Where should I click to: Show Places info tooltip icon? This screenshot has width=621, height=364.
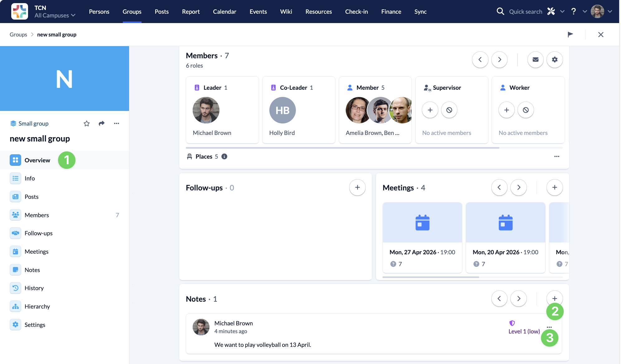[224, 156]
